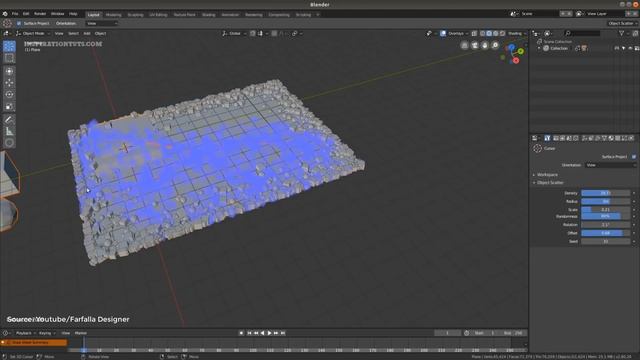Switch to LookDev shading mode
The height and width of the screenshot is (360, 640).
[496, 33]
